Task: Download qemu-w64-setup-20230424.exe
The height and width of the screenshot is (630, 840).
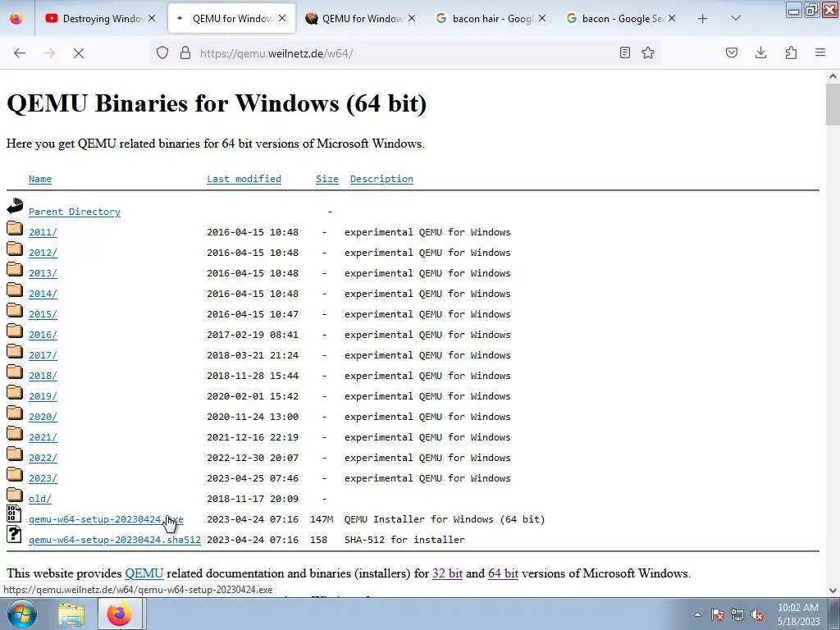Action: pyautogui.click(x=106, y=519)
